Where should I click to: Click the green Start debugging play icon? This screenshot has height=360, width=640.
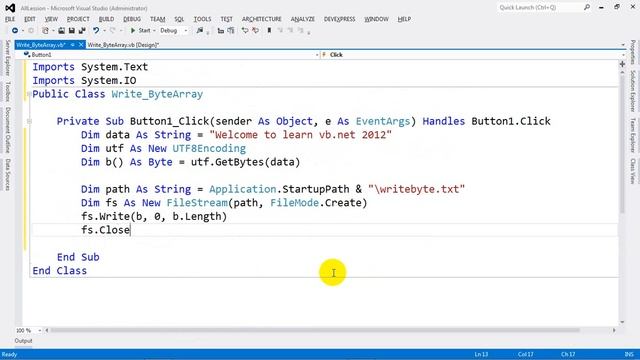(133, 31)
